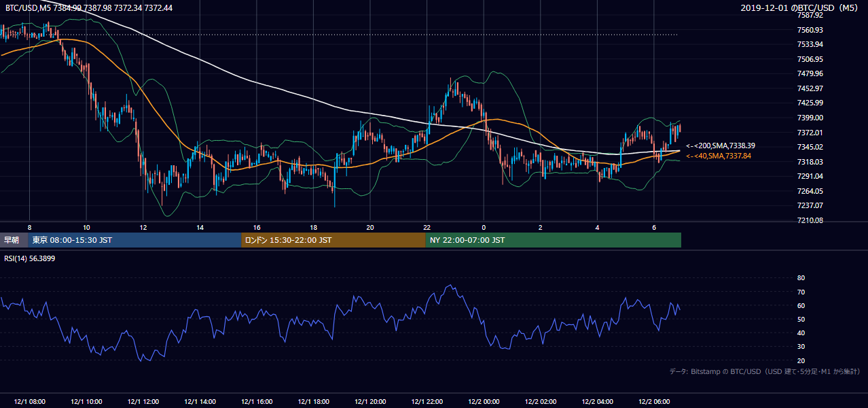The width and height of the screenshot is (868, 408).
Task: Click hour tick '8' below the price chart
Action: click(29, 227)
